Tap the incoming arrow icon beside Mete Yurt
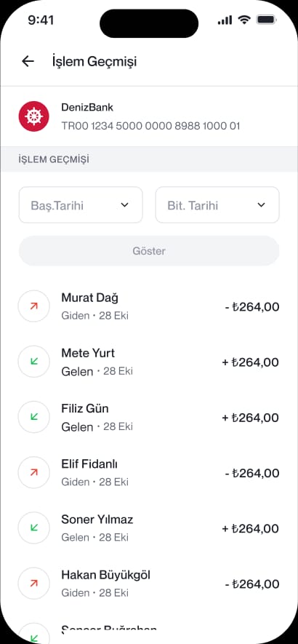This screenshot has height=644, width=298. [33, 362]
